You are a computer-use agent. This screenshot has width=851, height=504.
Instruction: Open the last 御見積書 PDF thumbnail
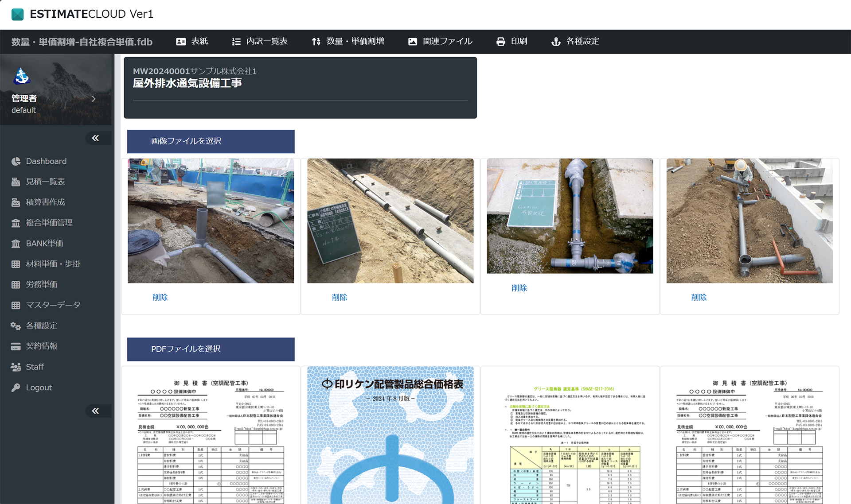point(750,435)
